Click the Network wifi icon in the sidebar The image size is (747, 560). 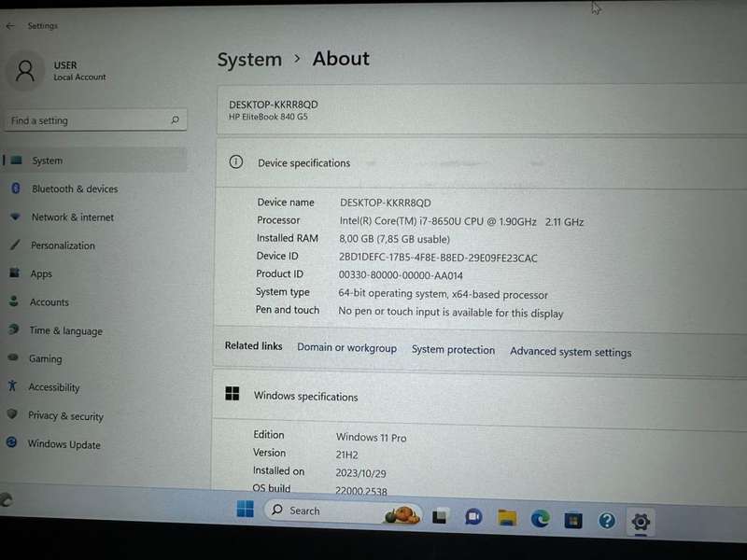15,217
